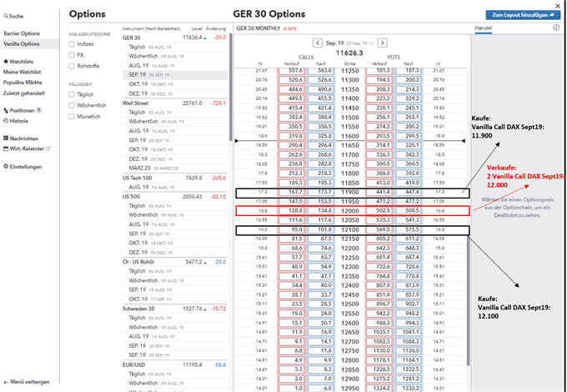Click the info icon next to Handel

(x=556, y=28)
